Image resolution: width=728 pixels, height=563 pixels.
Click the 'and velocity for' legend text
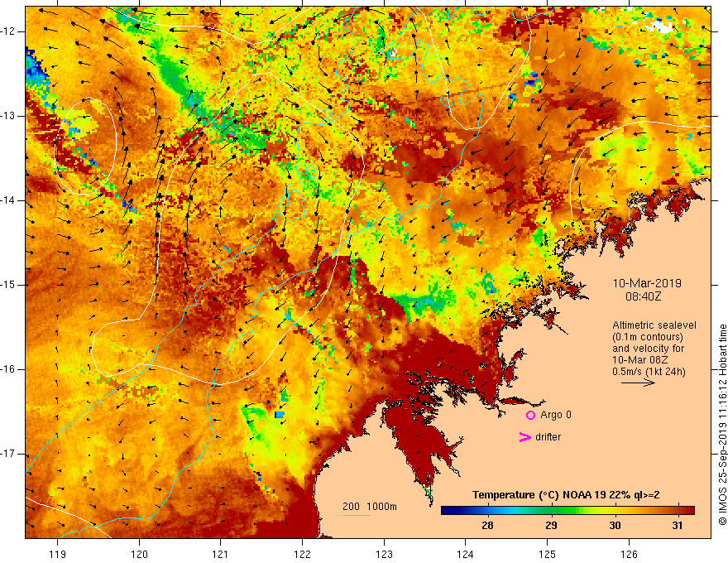click(x=648, y=349)
